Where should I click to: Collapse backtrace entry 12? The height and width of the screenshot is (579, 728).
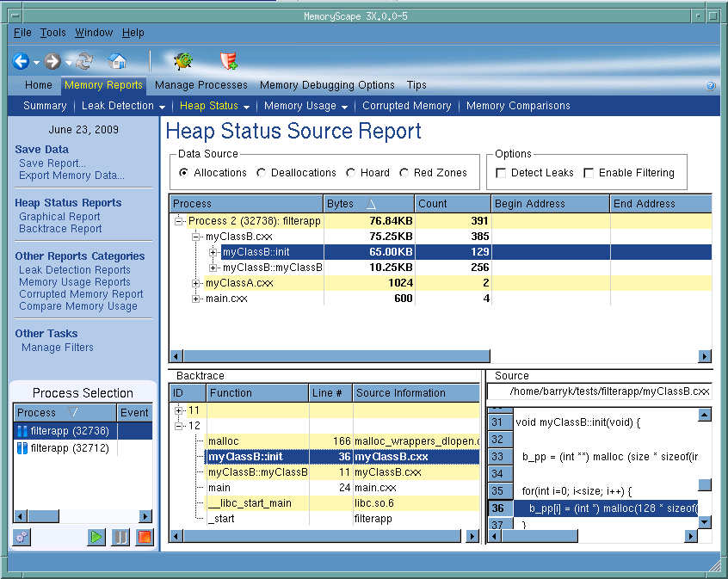click(179, 426)
